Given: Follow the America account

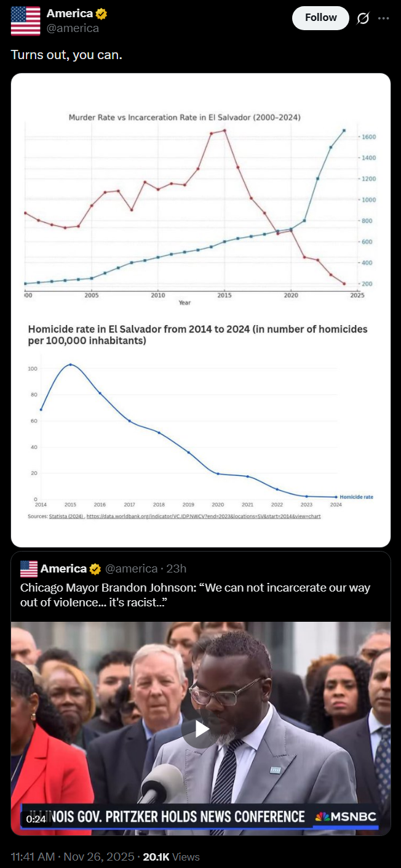Looking at the screenshot, I should tap(320, 18).
